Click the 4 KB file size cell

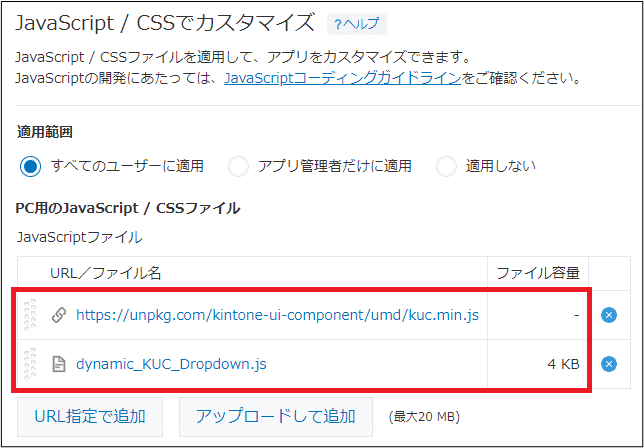(x=538, y=364)
